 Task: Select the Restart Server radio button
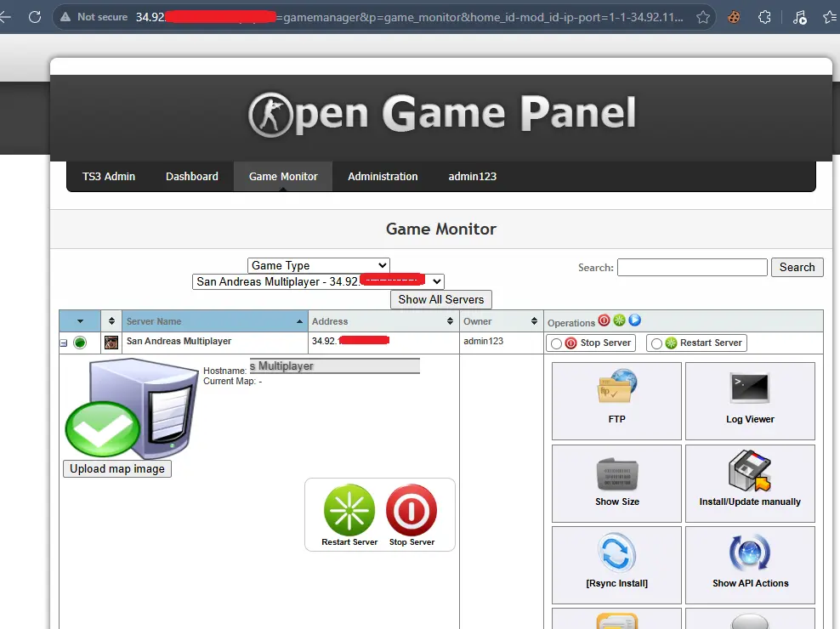pyautogui.click(x=657, y=343)
